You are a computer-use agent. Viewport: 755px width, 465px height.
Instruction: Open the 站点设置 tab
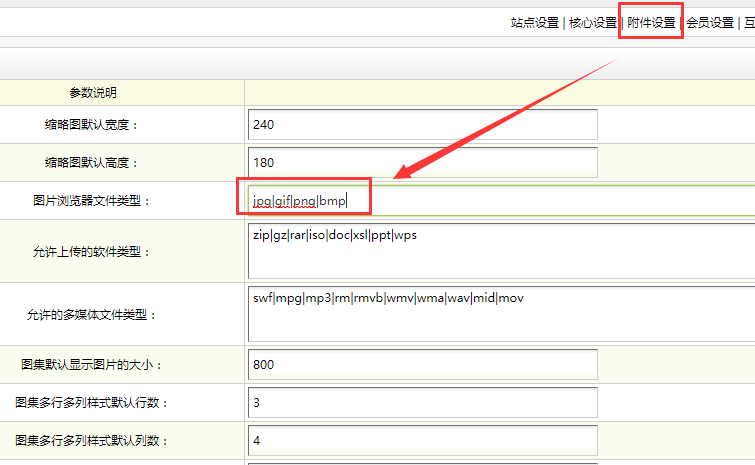click(534, 23)
